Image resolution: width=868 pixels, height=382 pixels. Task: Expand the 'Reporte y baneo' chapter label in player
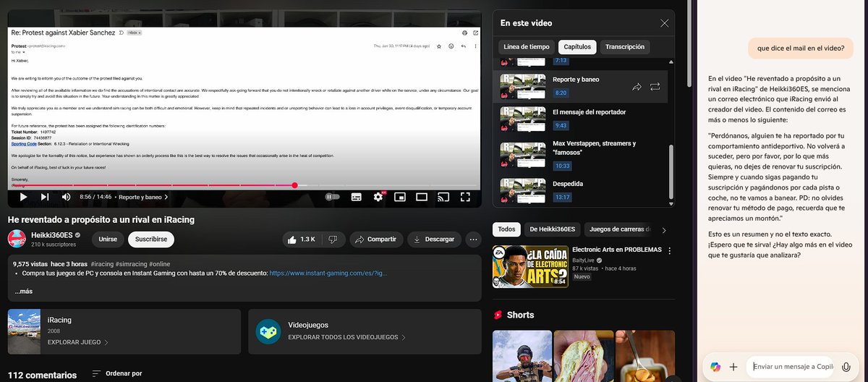coord(143,197)
